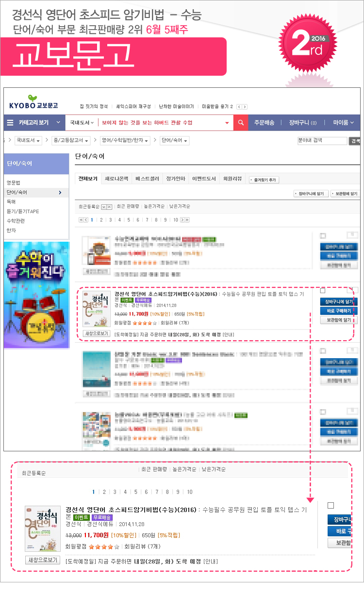Expand the 단어/숙어 breadcrumb dropdown

coord(175,141)
